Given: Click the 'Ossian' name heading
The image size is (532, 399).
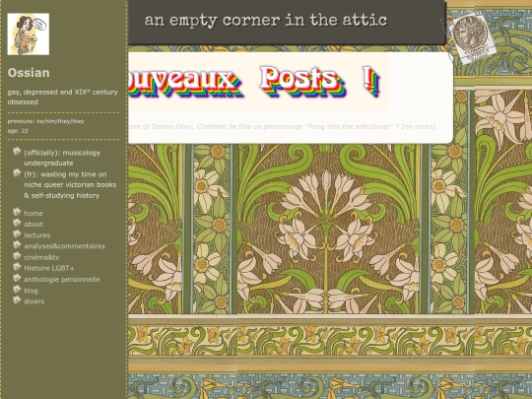Looking at the screenshot, I should [x=29, y=73].
